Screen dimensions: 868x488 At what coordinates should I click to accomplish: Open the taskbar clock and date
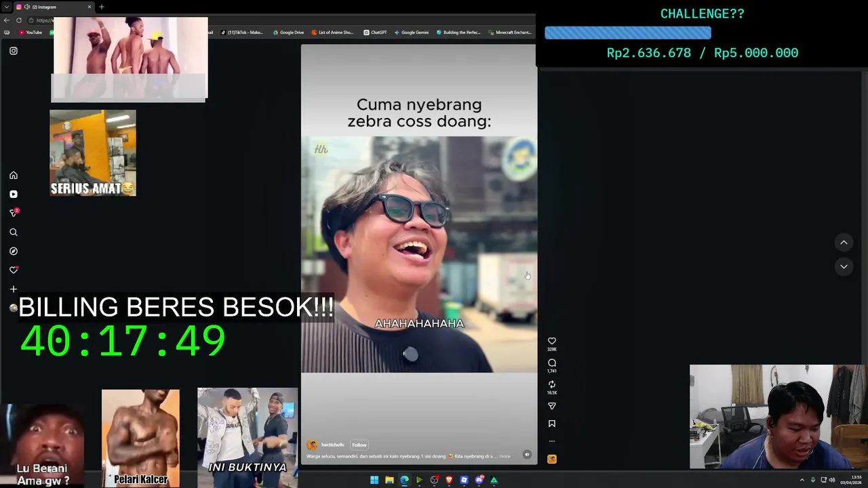pos(852,480)
